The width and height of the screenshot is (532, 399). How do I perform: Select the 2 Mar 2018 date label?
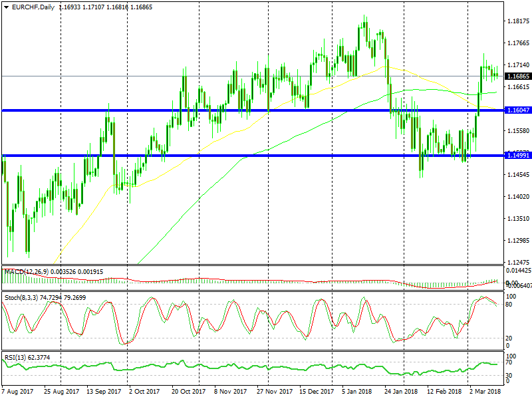click(x=485, y=391)
